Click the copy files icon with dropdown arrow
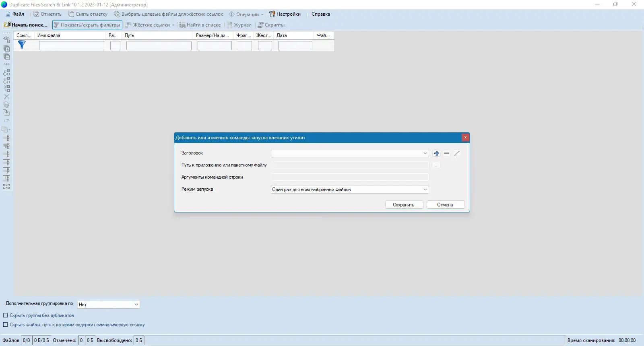This screenshot has width=644, height=346. click(x=6, y=129)
